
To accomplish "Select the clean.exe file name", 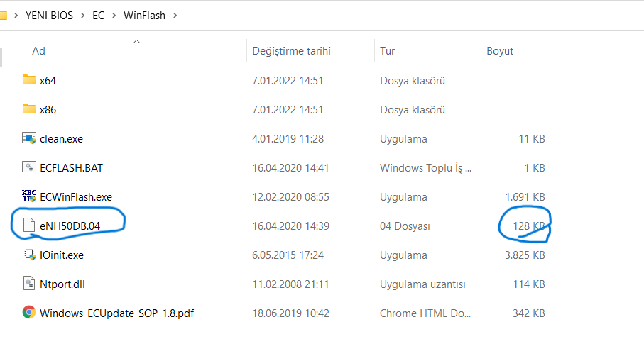I will point(61,139).
